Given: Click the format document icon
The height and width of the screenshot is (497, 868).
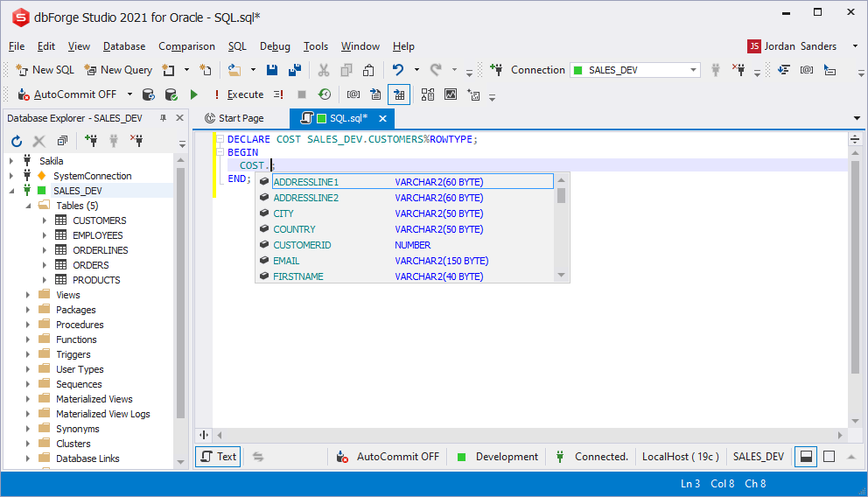Looking at the screenshot, I should [783, 70].
